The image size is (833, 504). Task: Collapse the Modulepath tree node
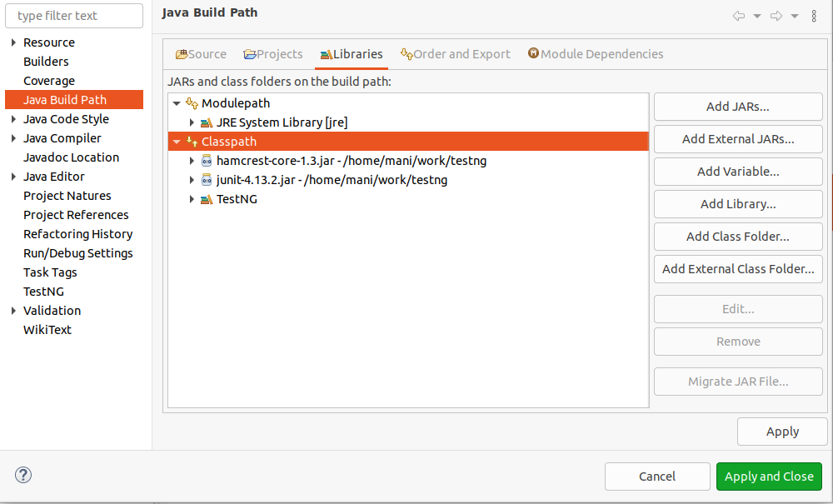coord(175,103)
